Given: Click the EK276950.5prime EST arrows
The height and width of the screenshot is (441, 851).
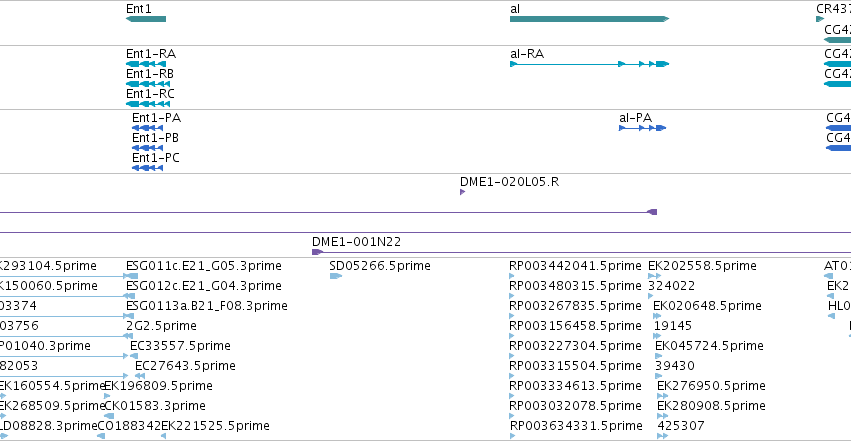Looking at the screenshot, I should click(663, 396).
